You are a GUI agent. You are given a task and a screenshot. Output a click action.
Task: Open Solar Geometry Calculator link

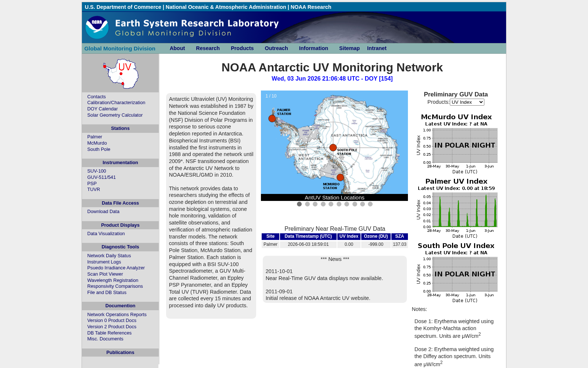(115, 115)
